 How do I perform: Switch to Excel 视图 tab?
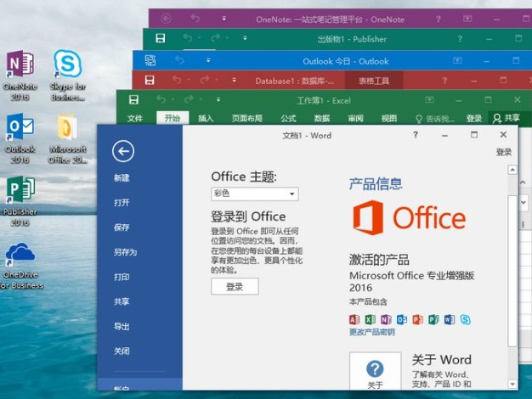(389, 118)
